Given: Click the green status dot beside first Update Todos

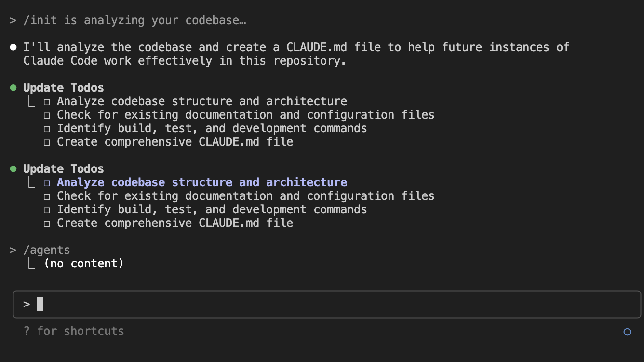Looking at the screenshot, I should (x=13, y=88).
